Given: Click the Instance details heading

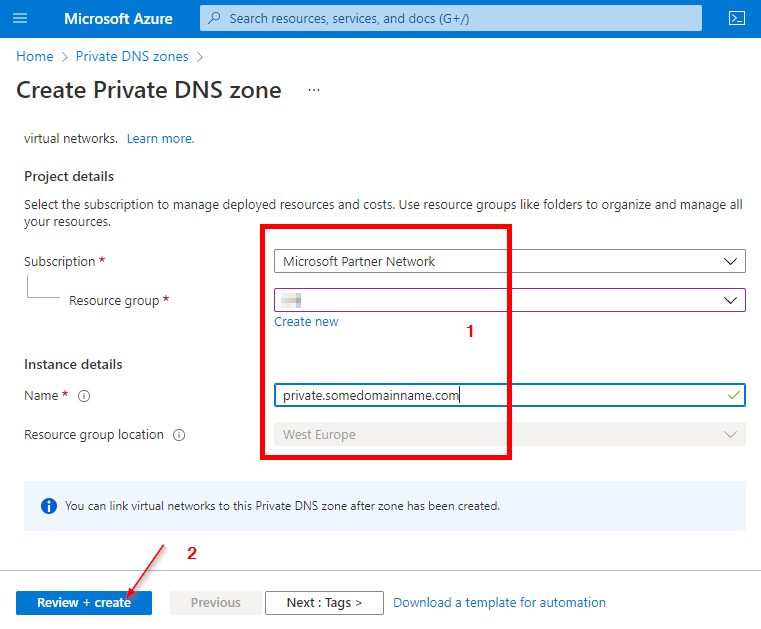Looking at the screenshot, I should (73, 364).
